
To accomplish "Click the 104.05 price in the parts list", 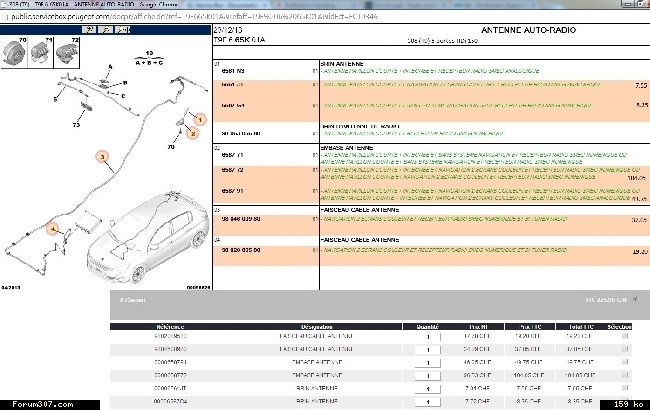I will tap(637, 178).
